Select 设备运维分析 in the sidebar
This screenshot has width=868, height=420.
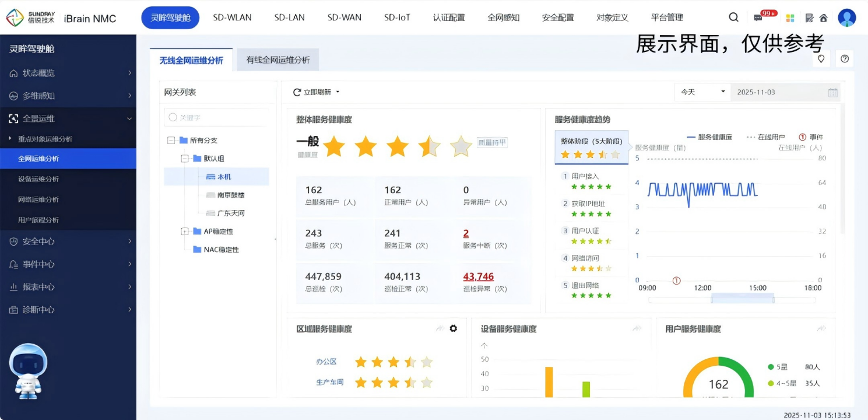38,179
